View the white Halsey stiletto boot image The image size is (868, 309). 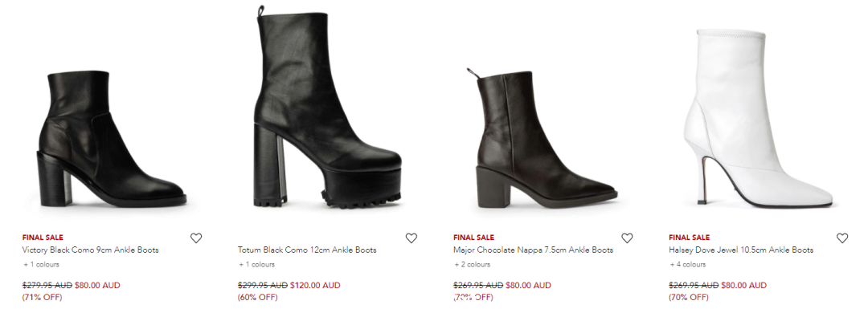(759, 118)
